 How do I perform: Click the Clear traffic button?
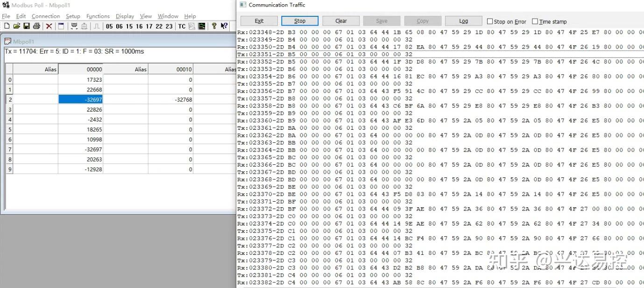click(341, 21)
